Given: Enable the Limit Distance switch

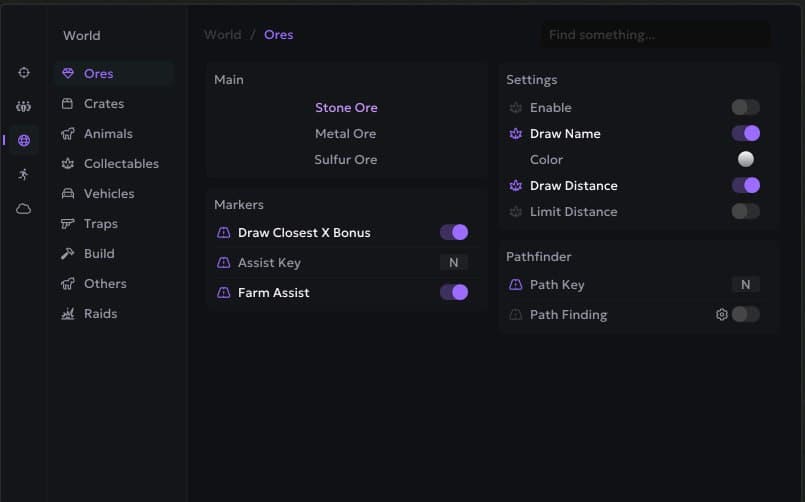Looking at the screenshot, I should coord(745,211).
